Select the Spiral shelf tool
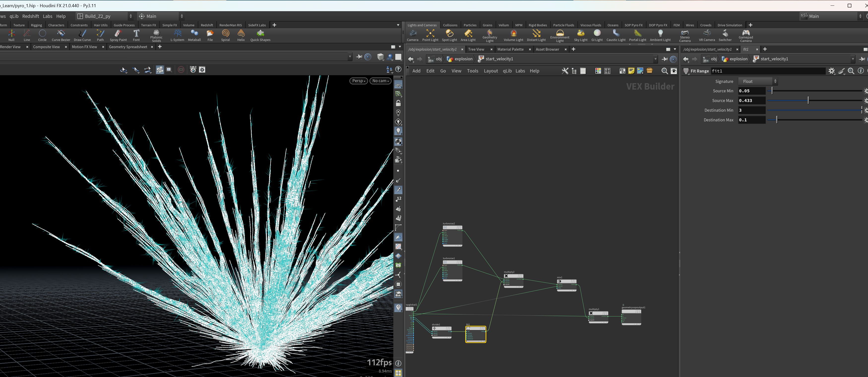 [225, 35]
